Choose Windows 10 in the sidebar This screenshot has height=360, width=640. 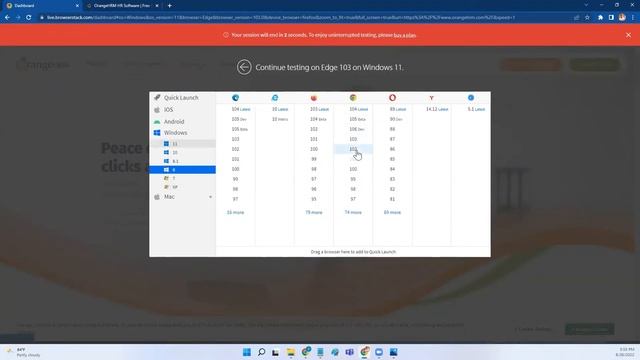(x=182, y=152)
